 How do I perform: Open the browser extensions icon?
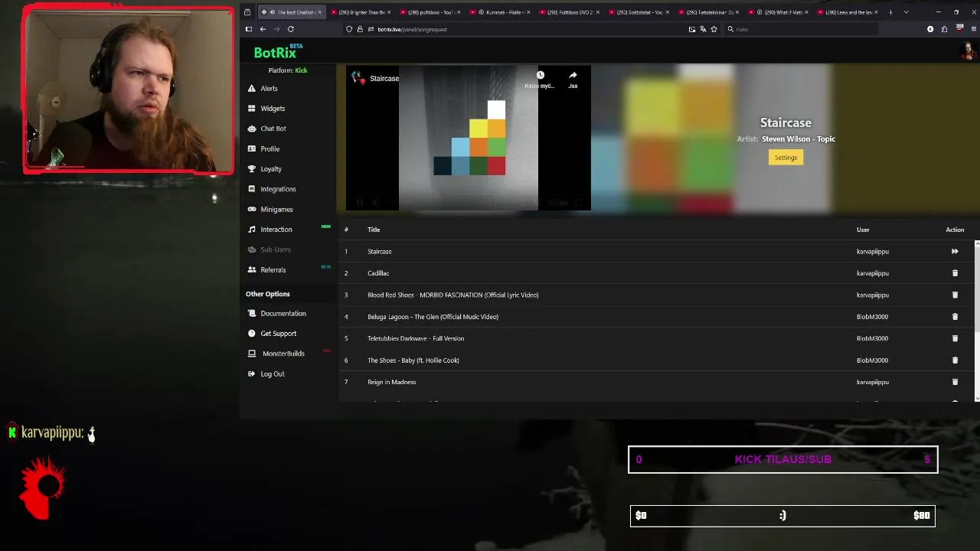(944, 29)
